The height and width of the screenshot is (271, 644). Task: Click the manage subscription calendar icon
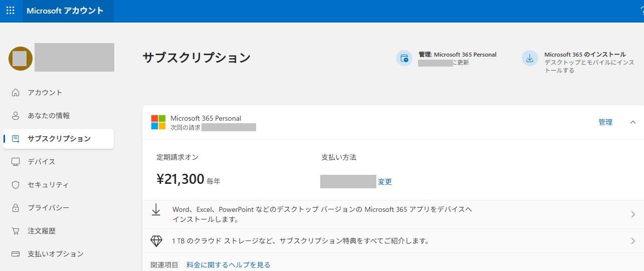coord(404,58)
